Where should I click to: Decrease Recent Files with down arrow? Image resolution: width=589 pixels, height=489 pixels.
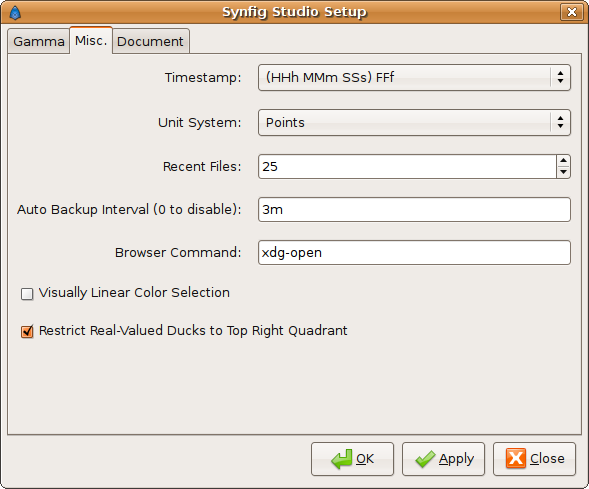(x=563, y=172)
